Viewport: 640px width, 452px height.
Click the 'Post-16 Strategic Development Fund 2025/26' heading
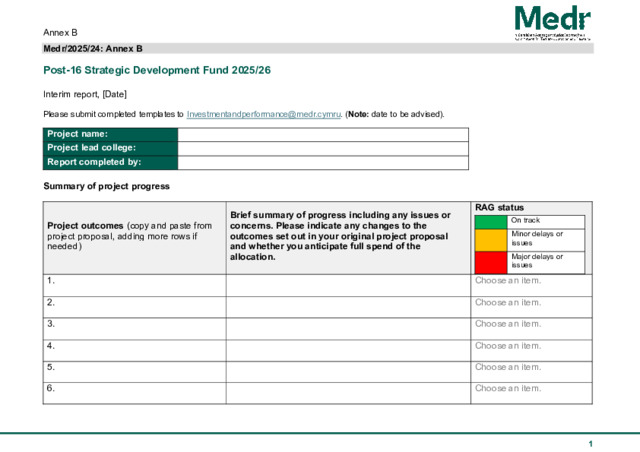157,70
